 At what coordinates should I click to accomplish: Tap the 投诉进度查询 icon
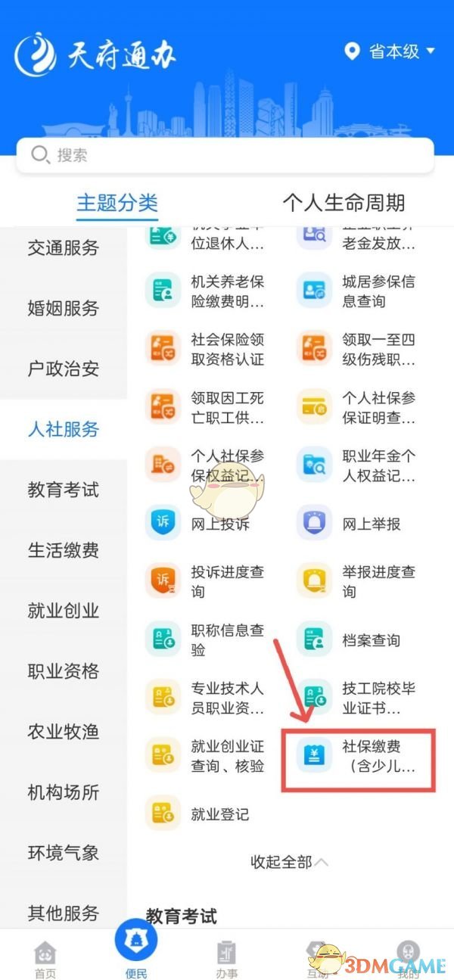pos(163,582)
